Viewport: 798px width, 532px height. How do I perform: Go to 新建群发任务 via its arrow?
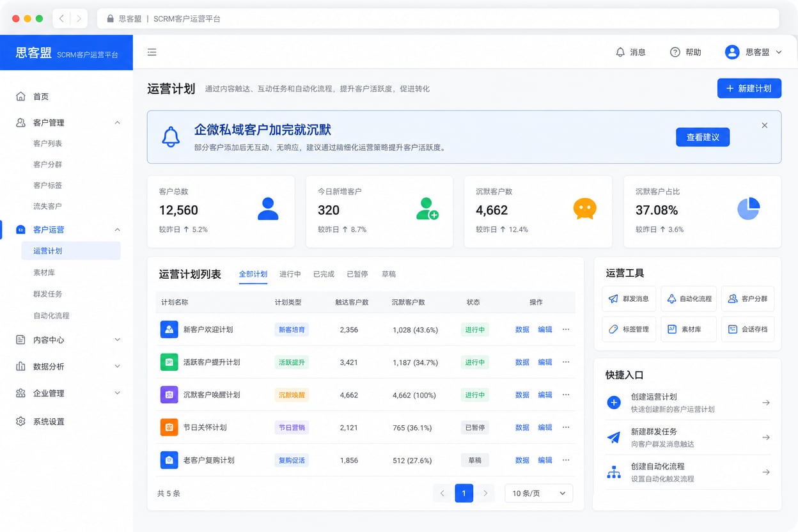pos(766,437)
